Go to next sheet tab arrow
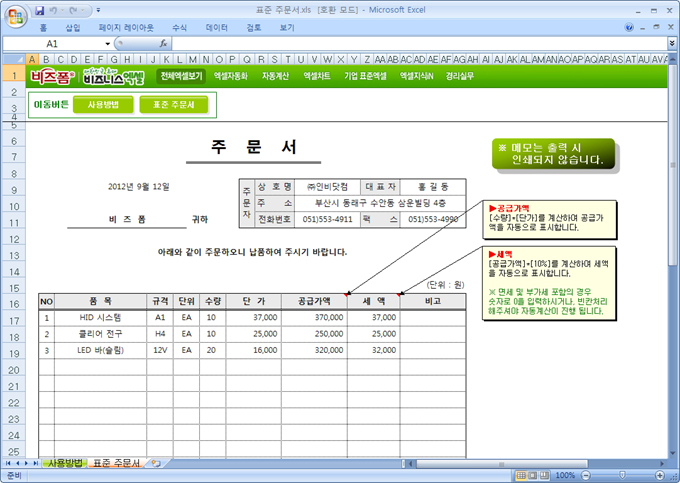 (x=26, y=463)
